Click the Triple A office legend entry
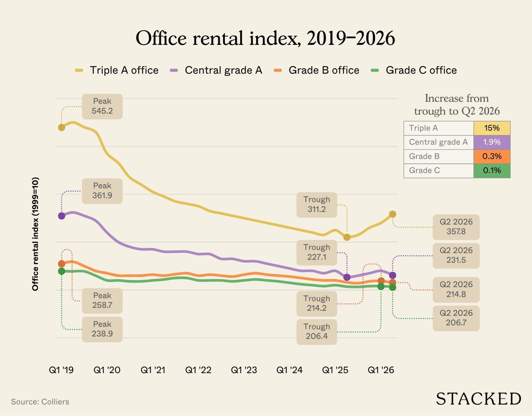Screen dimensions: 532x416 [x=117, y=70]
